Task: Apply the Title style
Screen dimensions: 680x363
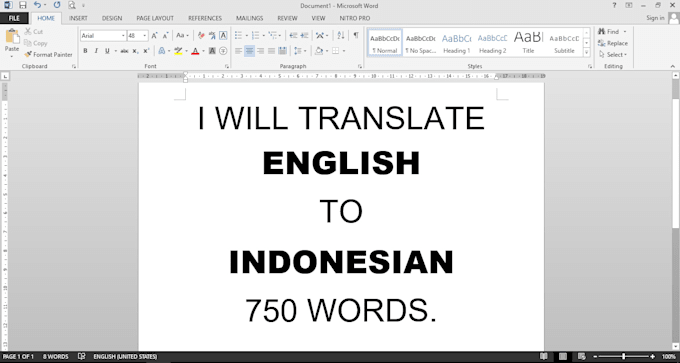Action: click(528, 43)
